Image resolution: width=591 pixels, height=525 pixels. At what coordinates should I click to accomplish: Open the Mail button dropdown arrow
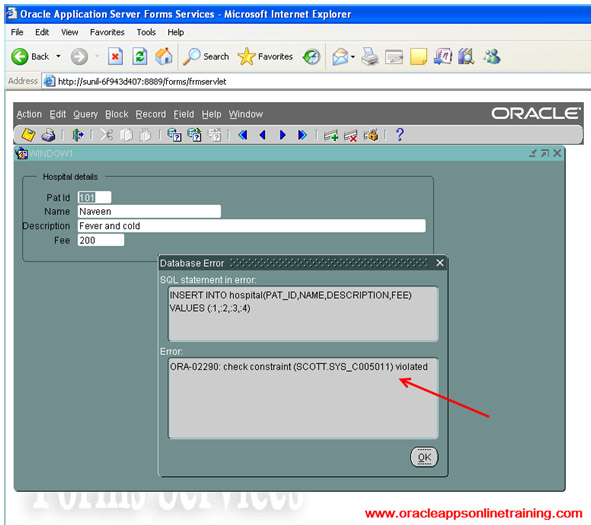click(x=353, y=57)
